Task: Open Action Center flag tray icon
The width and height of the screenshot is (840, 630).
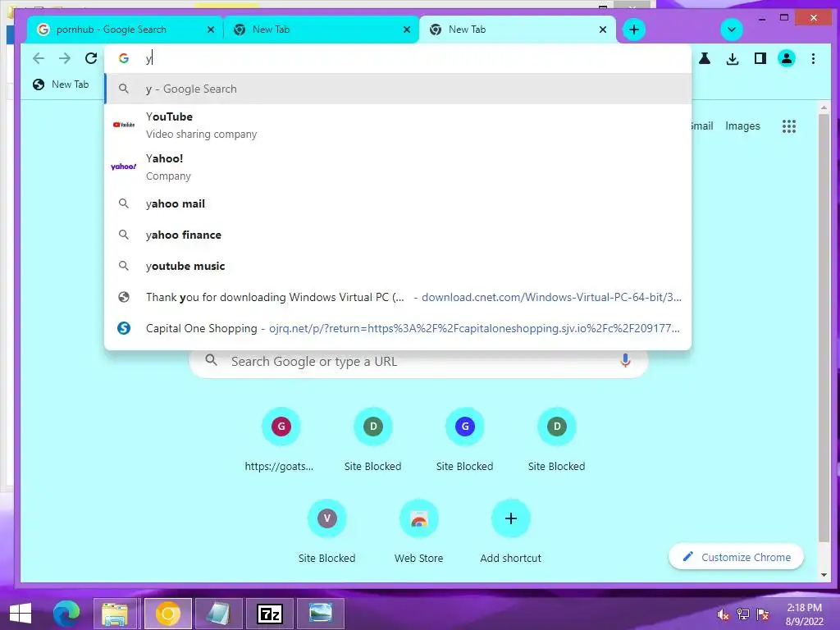Action: point(763,614)
